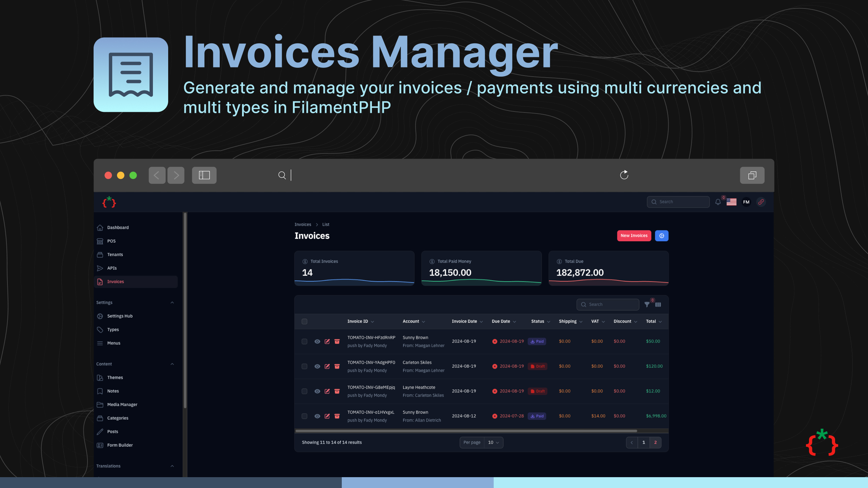868x488 pixels.
Task: View invoice TOMATO-INV-G8eMEpjq with eye icon
Action: point(317,391)
